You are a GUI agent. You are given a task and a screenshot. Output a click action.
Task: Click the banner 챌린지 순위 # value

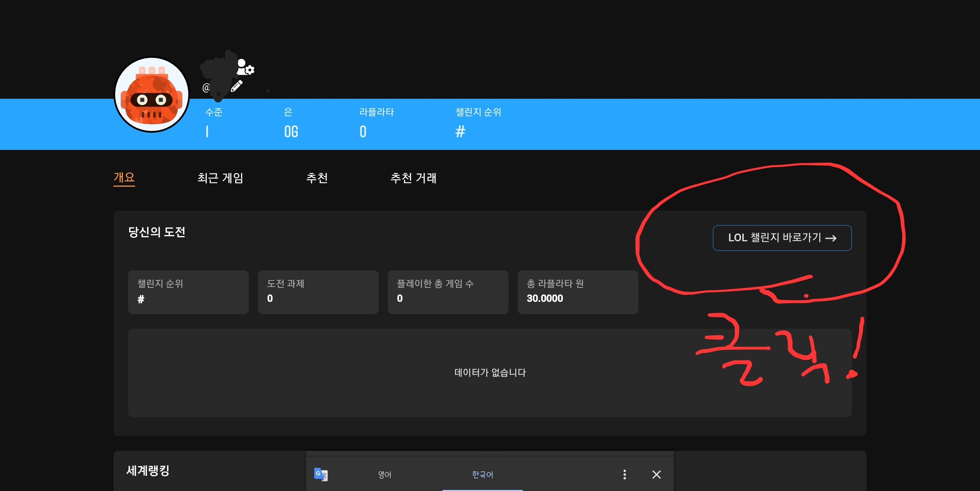click(x=460, y=132)
